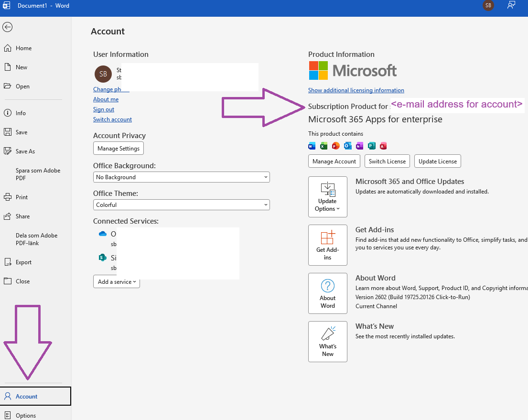Click the What's New button
Screen dimensions: 528x420
(x=328, y=342)
